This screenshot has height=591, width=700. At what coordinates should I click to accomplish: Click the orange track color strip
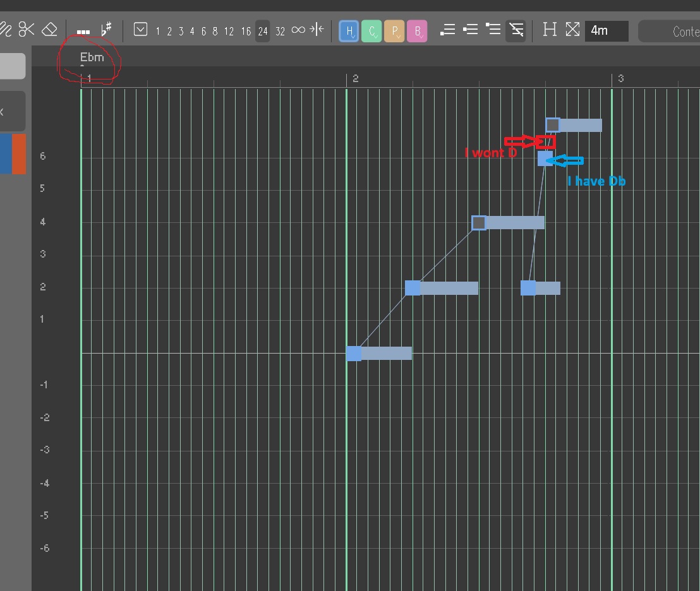[19, 153]
